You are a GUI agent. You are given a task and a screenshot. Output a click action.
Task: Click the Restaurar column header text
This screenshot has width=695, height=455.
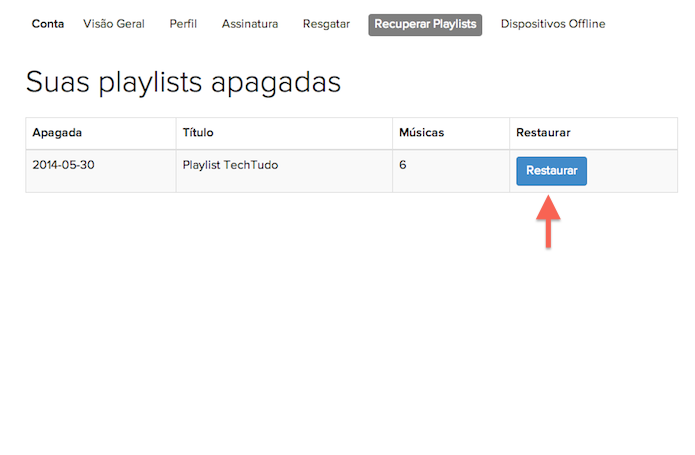click(543, 132)
